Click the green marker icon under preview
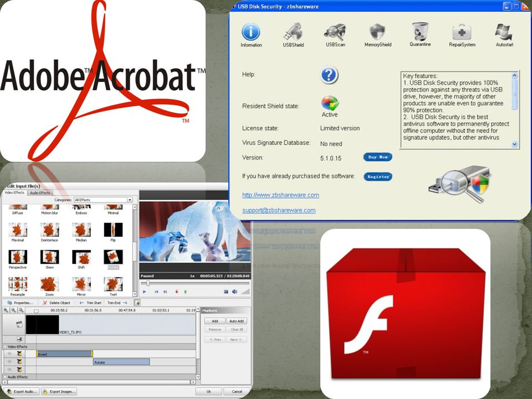Viewport: 532px width, 399px height. tap(186, 291)
